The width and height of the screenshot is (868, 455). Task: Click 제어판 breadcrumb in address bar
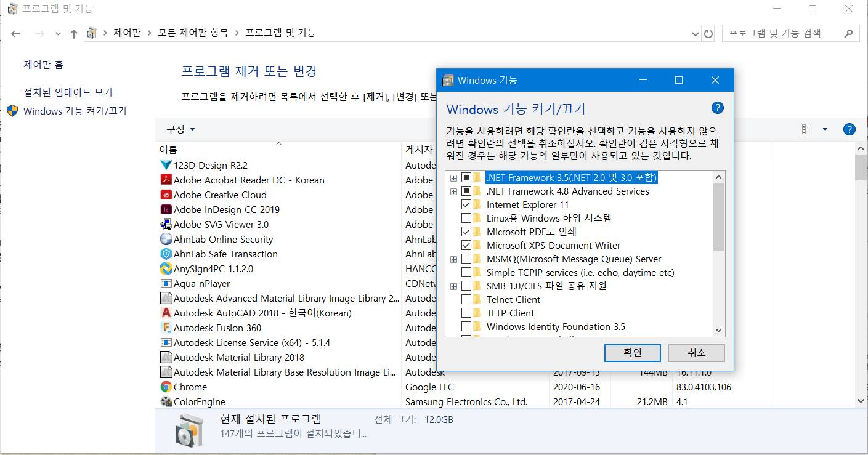point(128,33)
